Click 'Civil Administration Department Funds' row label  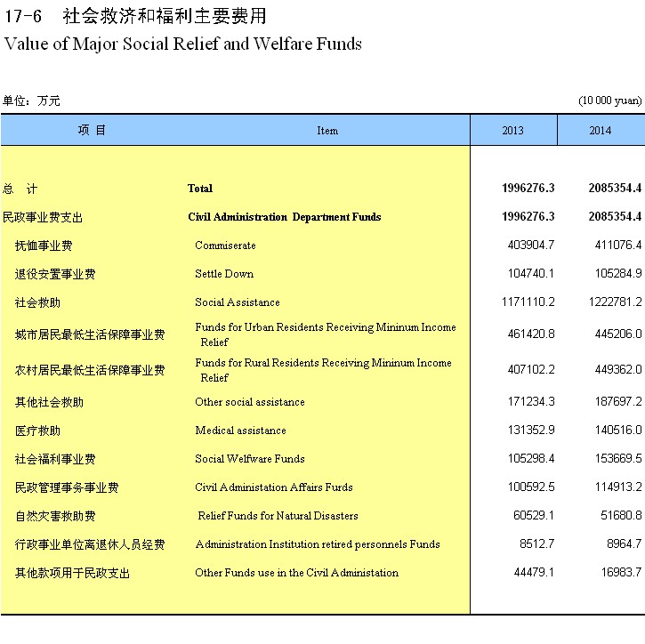[x=284, y=217]
